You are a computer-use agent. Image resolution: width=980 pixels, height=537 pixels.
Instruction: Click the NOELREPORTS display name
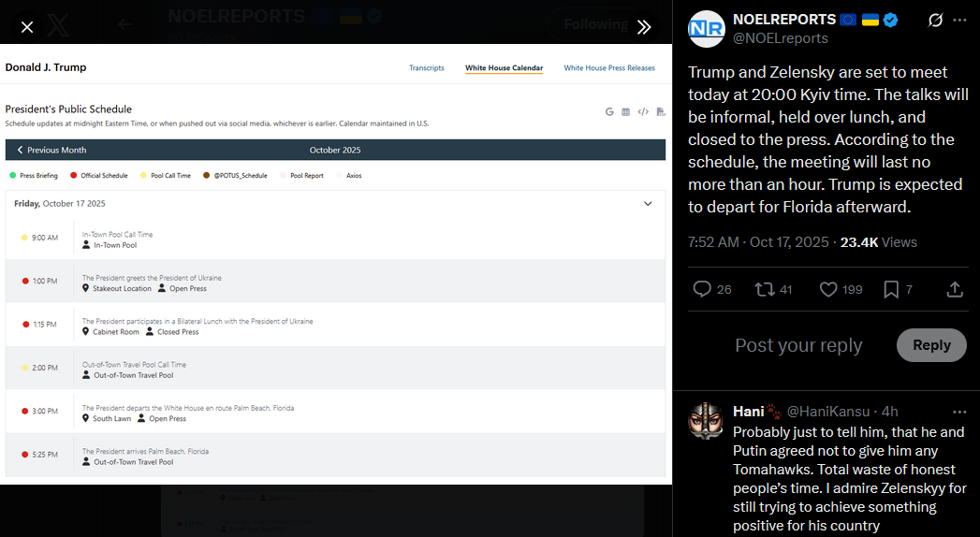coord(784,20)
